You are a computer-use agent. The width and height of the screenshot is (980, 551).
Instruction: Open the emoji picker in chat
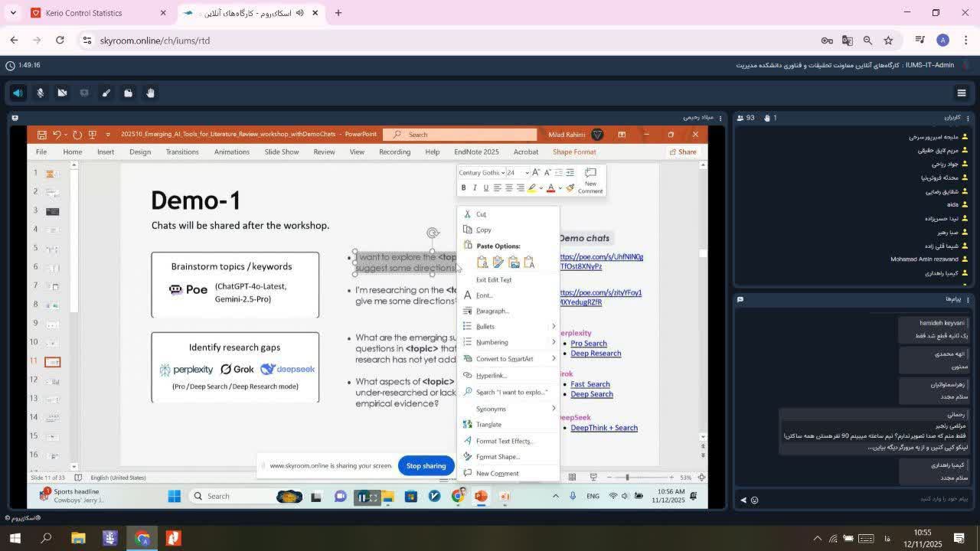pyautogui.click(x=755, y=500)
